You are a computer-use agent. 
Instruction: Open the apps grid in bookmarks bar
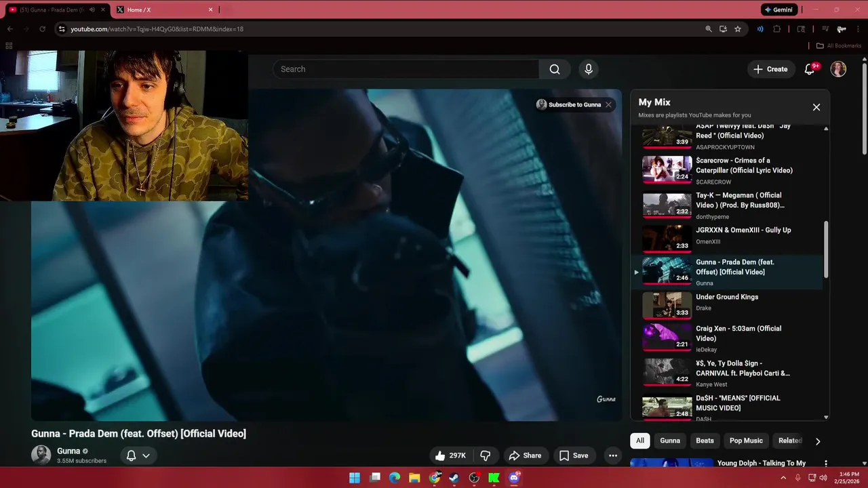[x=9, y=45]
